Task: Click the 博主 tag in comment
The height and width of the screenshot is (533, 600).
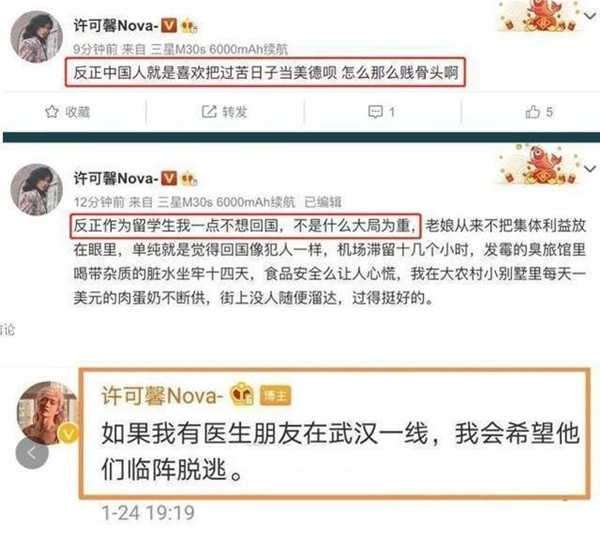Action: (275, 396)
